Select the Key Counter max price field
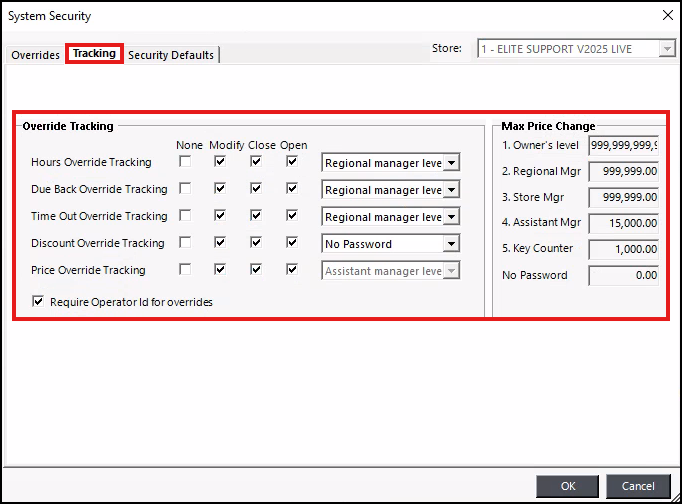The width and height of the screenshot is (682, 504). point(623,249)
